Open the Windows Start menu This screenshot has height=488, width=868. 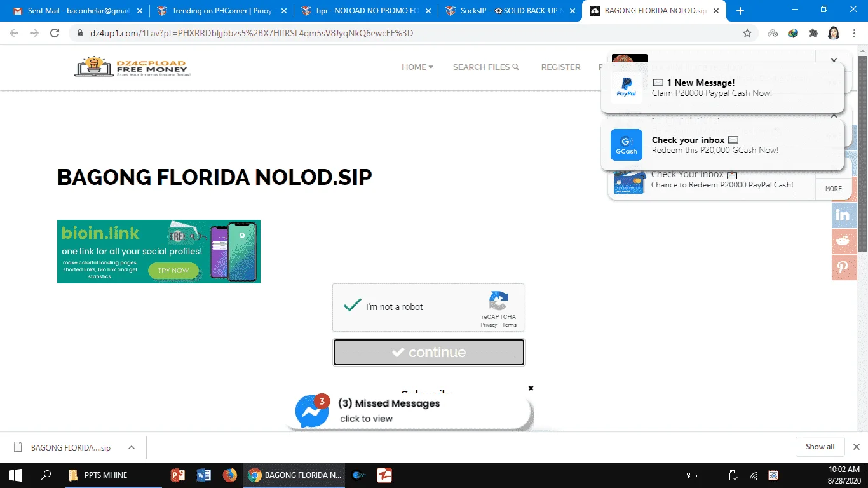(x=15, y=475)
